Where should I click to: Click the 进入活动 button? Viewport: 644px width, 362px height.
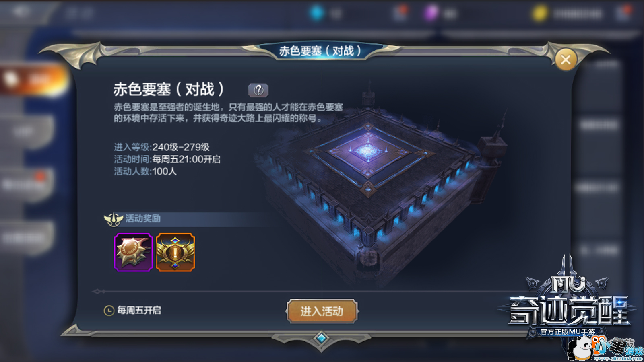322,311
